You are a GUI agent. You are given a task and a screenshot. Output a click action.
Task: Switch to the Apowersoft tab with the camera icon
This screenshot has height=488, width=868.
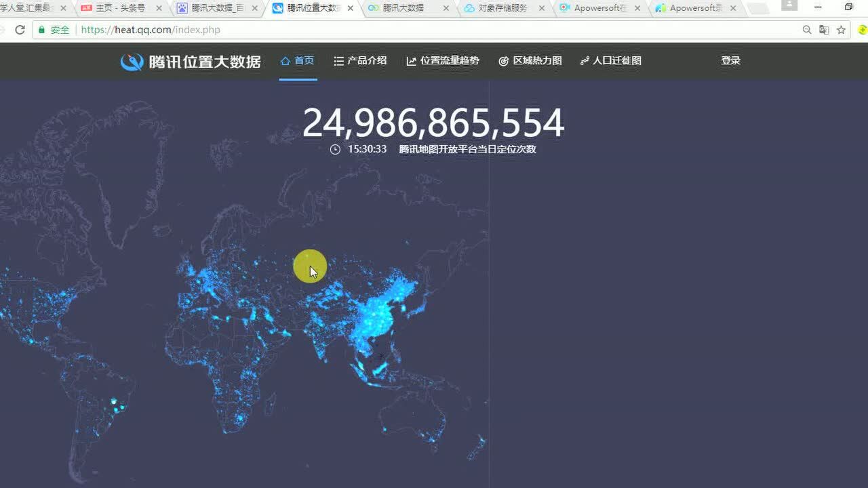tap(599, 8)
